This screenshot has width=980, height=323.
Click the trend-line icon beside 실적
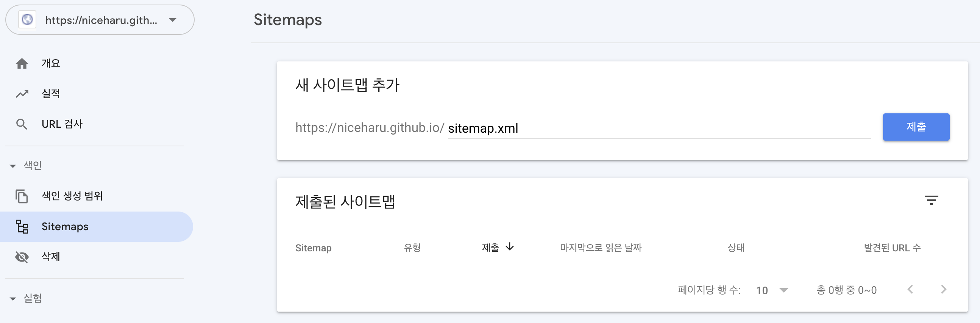point(22,94)
